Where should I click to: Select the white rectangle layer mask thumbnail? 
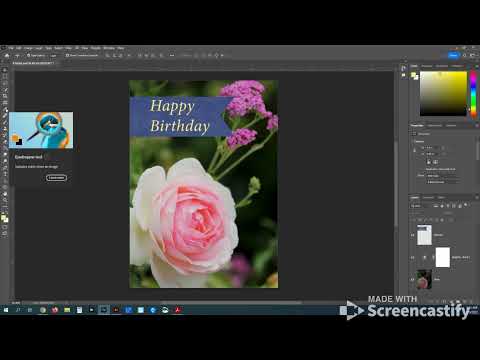pyautogui.click(x=443, y=257)
